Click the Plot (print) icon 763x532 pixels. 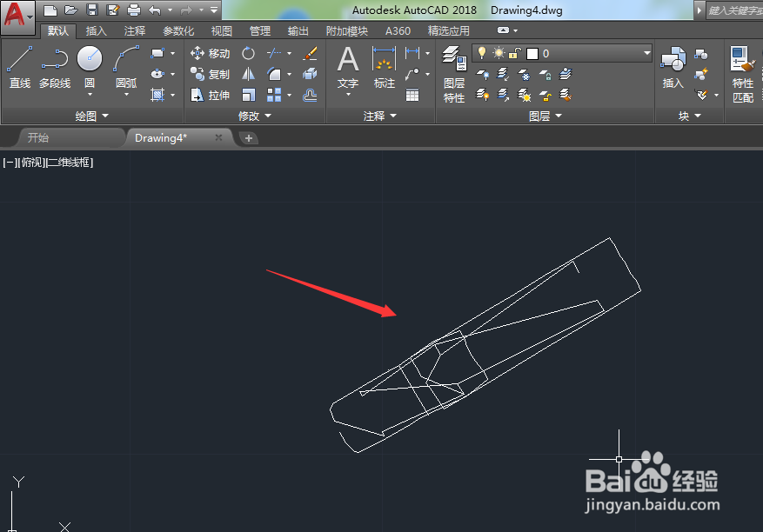click(134, 10)
